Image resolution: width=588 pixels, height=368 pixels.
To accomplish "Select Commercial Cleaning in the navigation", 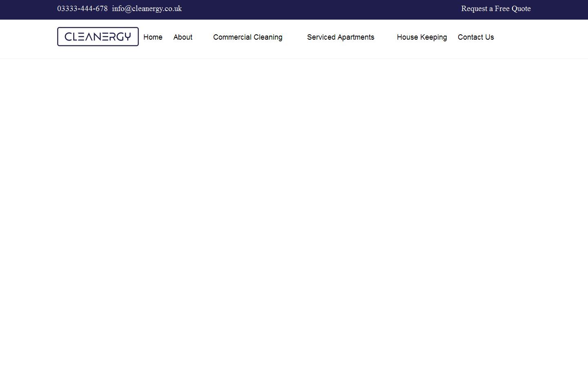I will [247, 37].
